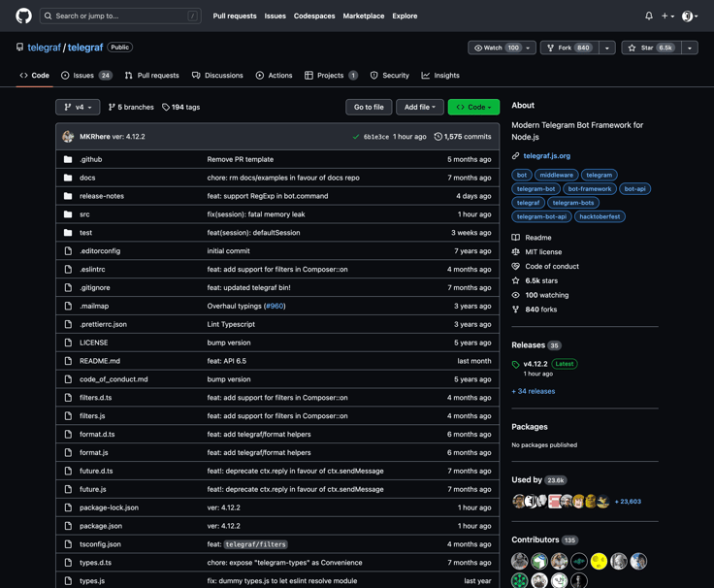The image size is (714, 588).
Task: Focus the Search or jump to field
Action: (x=120, y=16)
